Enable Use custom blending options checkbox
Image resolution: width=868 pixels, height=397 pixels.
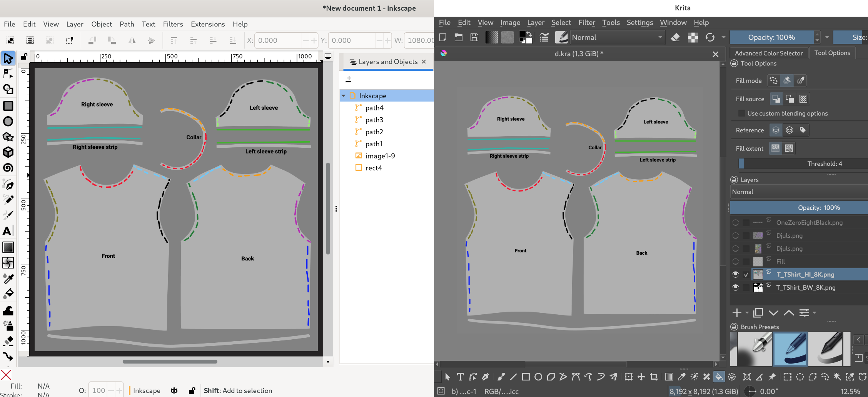[x=741, y=113]
